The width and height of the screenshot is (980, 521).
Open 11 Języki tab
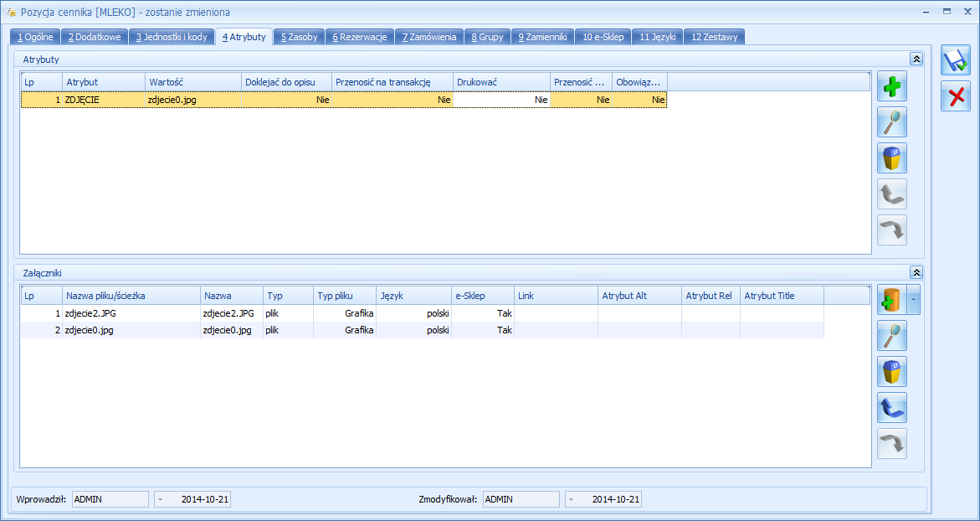coord(657,37)
